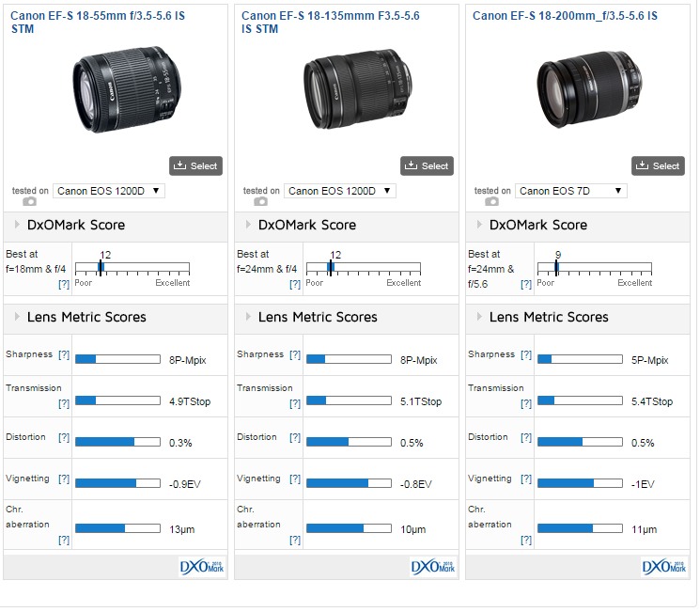Collapse DxOMark Score section of 18-55mm lens
The image size is (700, 612).
17,226
